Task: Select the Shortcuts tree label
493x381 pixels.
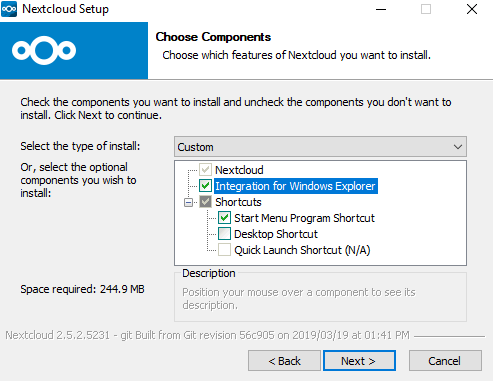Action: pyautogui.click(x=238, y=202)
